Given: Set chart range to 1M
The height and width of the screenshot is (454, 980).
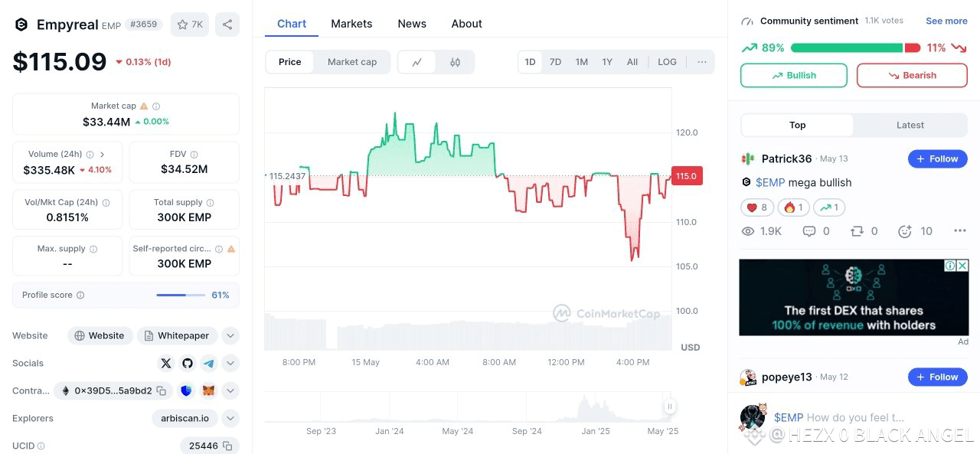Looking at the screenshot, I should point(582,62).
